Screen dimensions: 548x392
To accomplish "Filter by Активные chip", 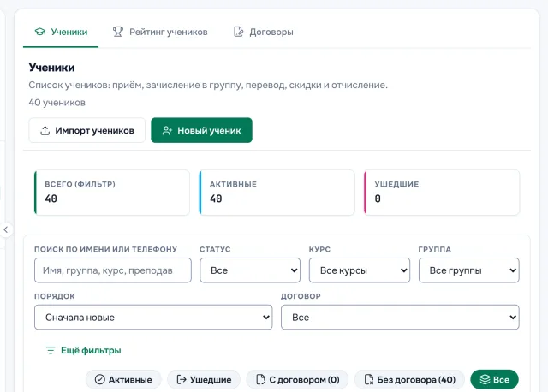I will (x=123, y=380).
